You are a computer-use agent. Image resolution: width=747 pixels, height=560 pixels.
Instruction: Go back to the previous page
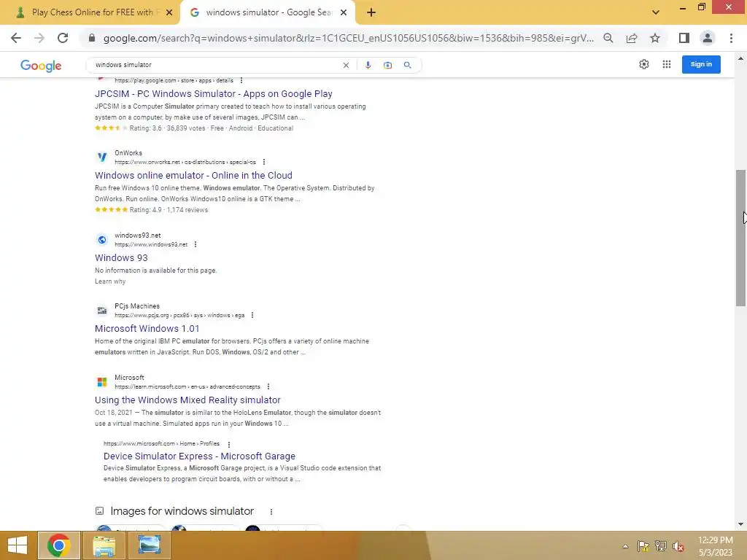point(16,38)
